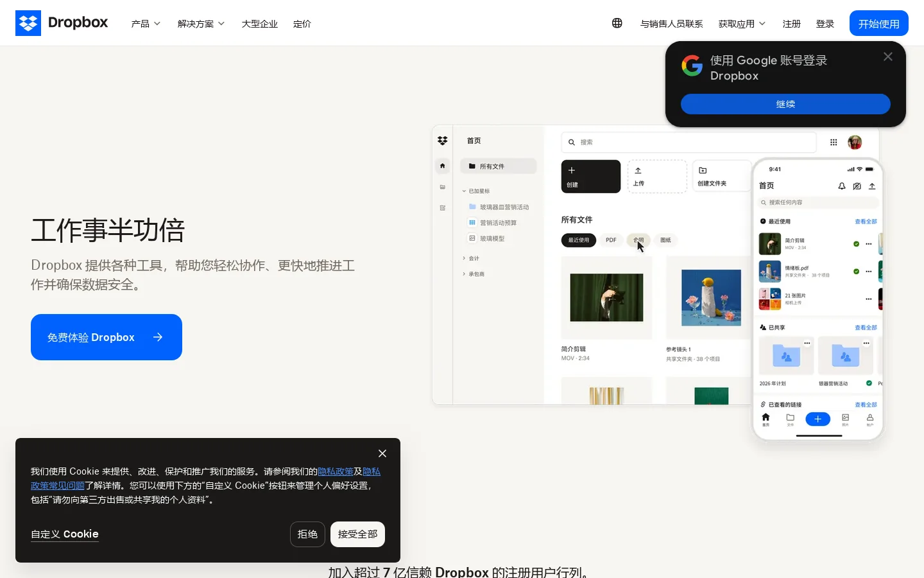Click the user avatar in the preview
Viewport: 924px width, 578px height.
(855, 143)
